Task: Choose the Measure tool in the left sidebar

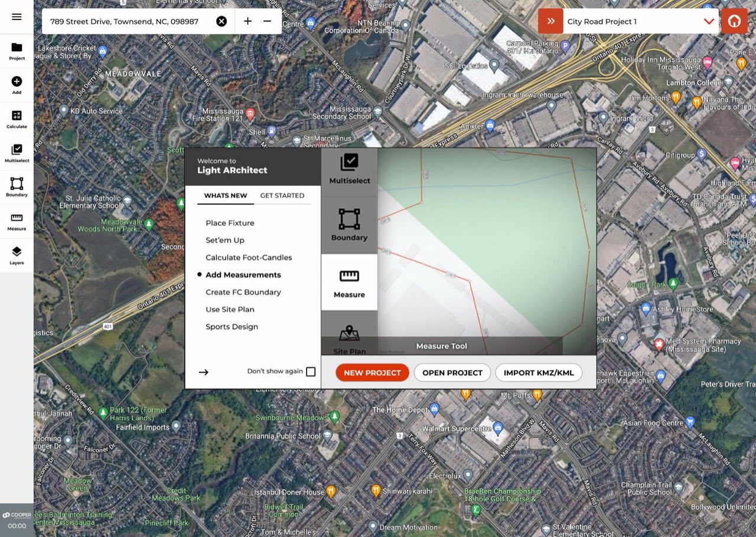Action: pos(17,221)
